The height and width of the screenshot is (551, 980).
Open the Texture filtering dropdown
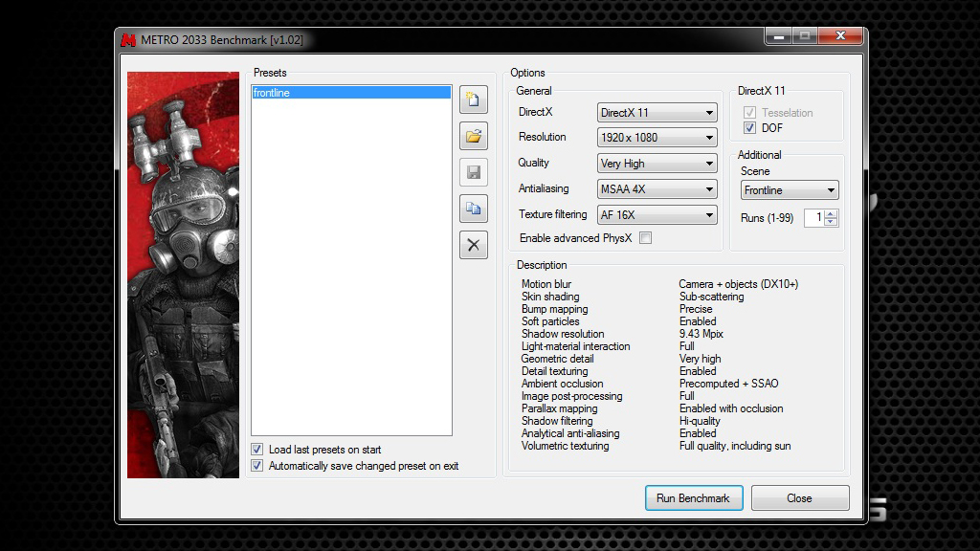click(x=657, y=214)
